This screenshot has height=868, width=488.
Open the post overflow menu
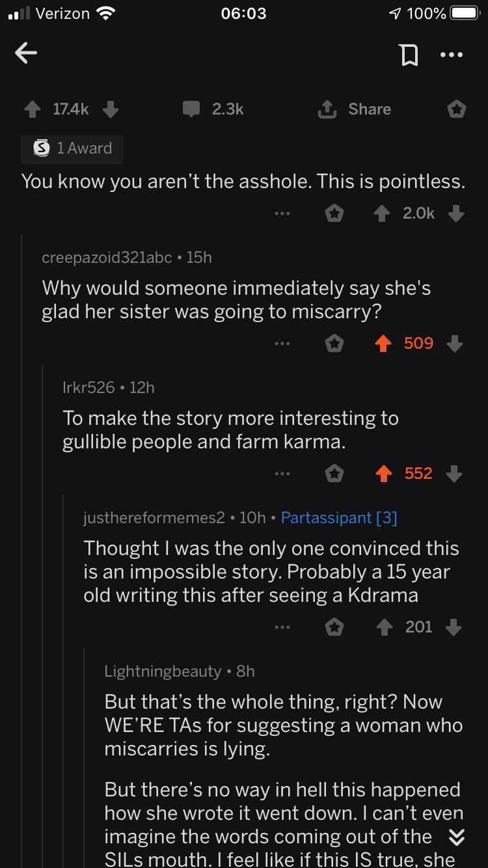tap(451, 55)
